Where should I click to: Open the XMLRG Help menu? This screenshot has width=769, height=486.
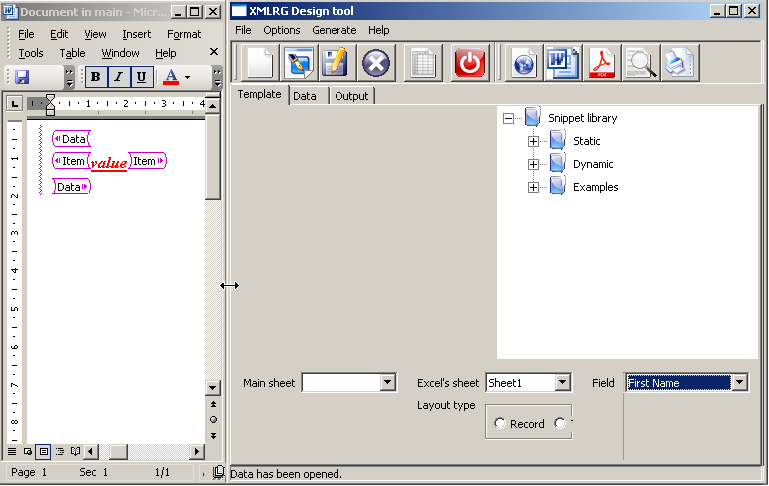[379, 30]
